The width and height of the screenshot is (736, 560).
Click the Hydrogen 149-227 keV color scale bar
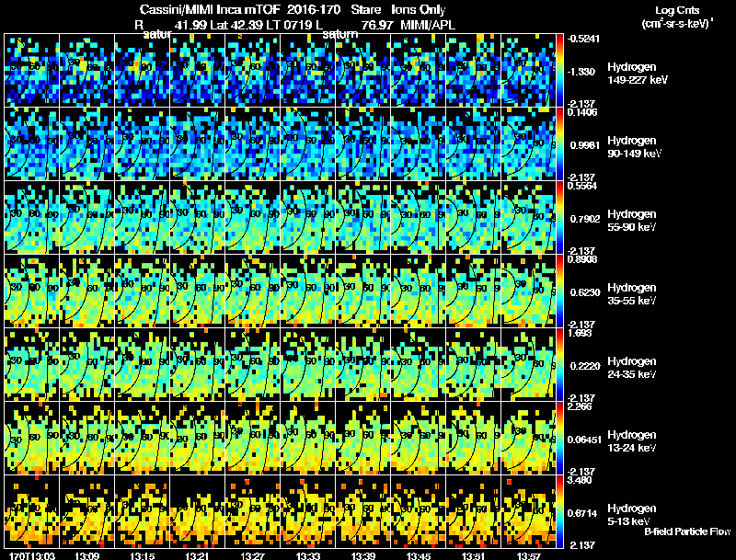[560, 71]
